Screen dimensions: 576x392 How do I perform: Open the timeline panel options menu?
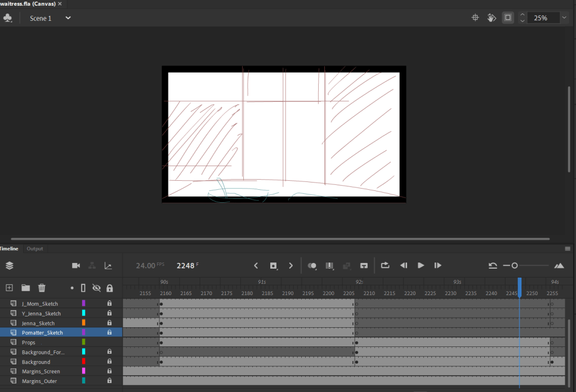[x=568, y=249]
